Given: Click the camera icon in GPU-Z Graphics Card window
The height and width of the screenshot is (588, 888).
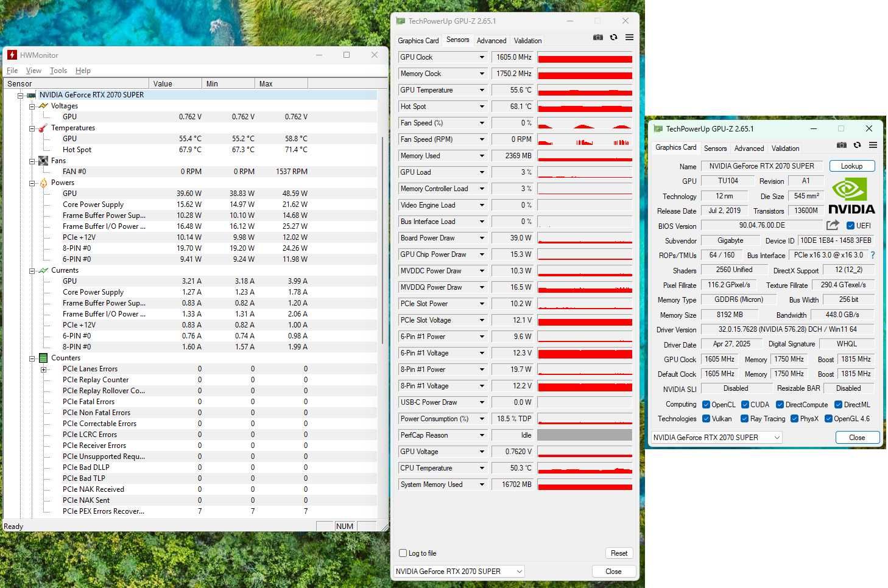Looking at the screenshot, I should point(842,145).
